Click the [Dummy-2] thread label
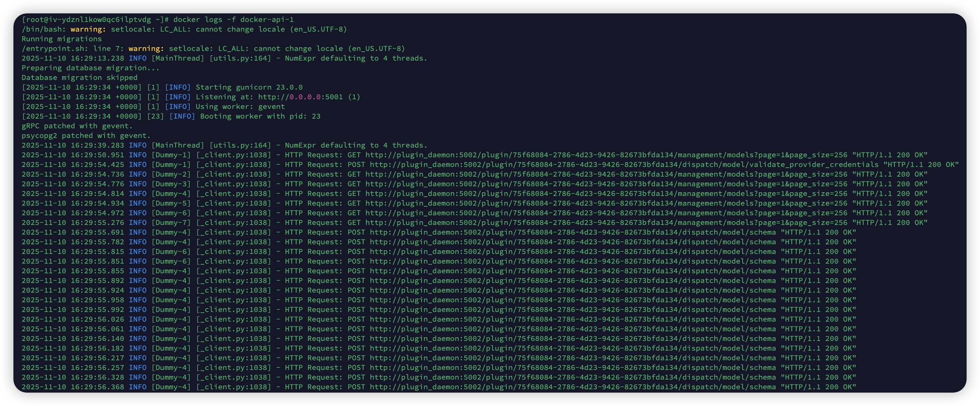 [x=171, y=174]
